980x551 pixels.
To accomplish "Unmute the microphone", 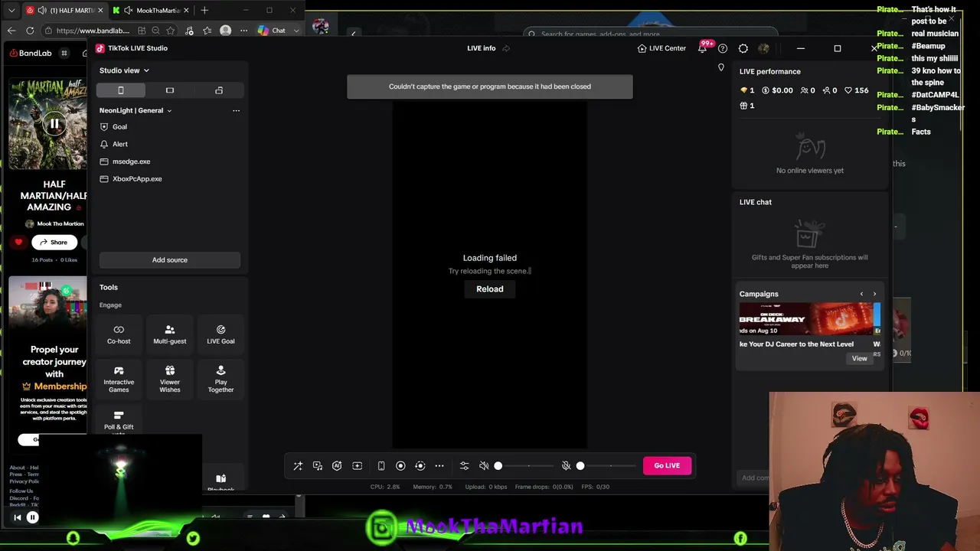I will click(567, 465).
